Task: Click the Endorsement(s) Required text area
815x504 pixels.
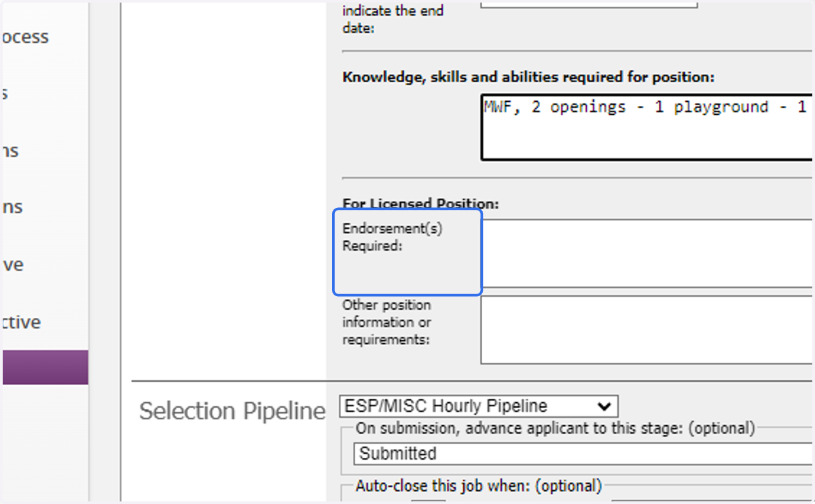Action: 647,253
